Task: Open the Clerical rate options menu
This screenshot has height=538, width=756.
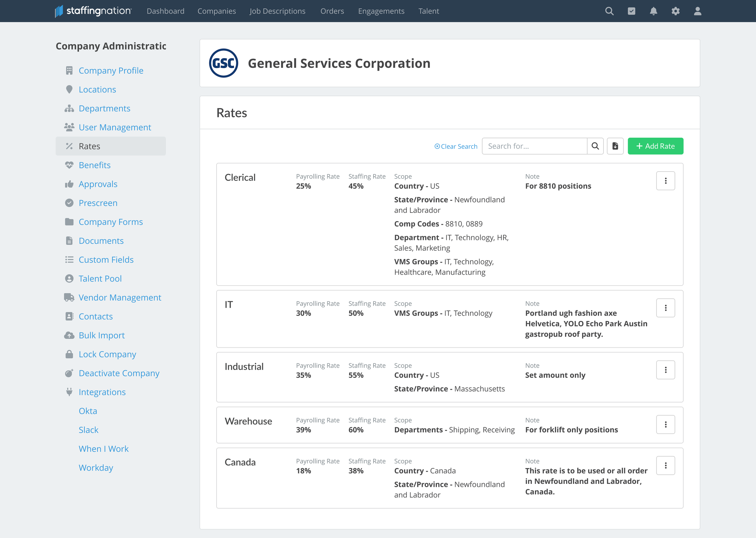Action: point(666,181)
